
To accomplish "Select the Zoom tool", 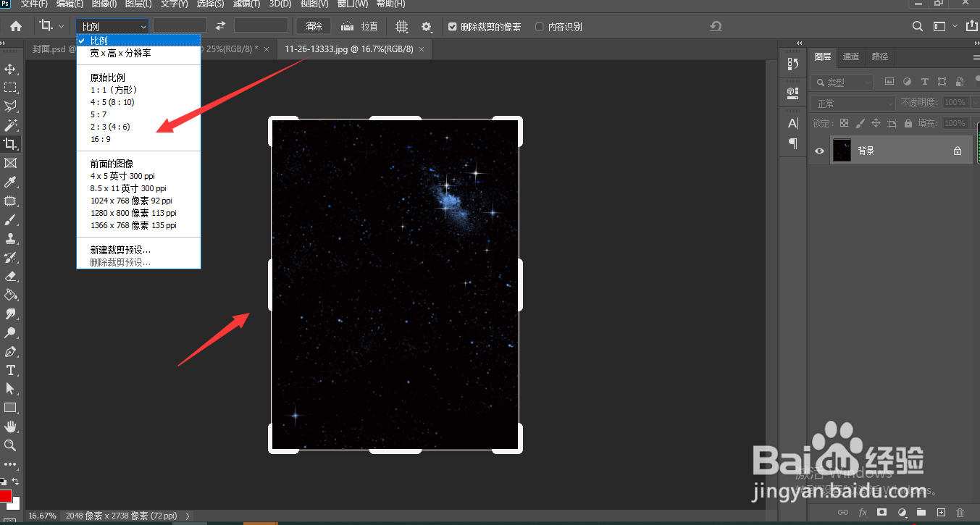I will (10, 445).
